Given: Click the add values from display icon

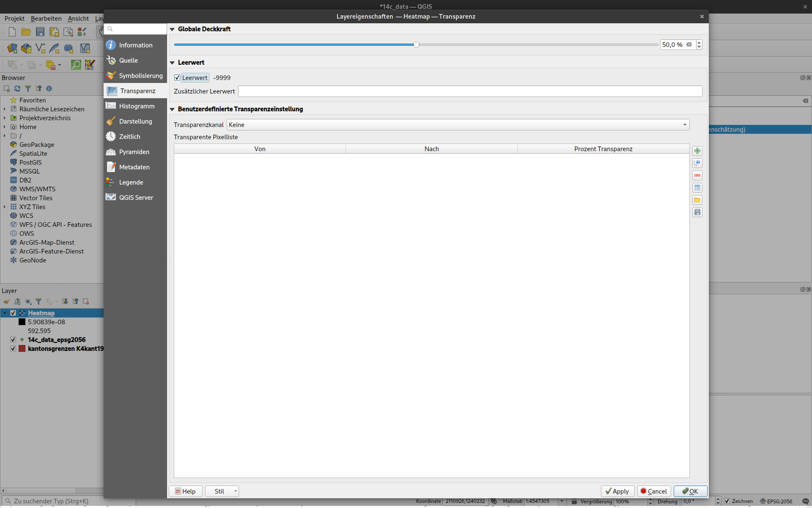Looking at the screenshot, I should (697, 163).
